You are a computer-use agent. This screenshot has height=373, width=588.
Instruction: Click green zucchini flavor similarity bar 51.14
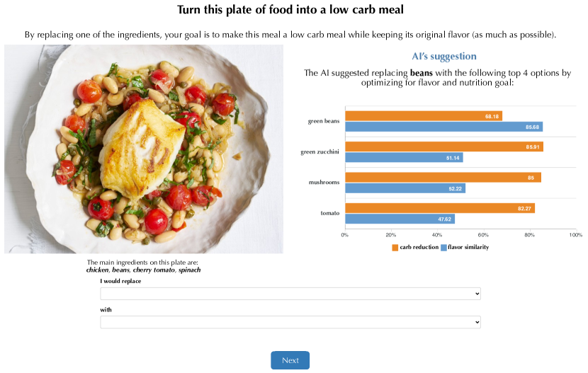point(405,158)
